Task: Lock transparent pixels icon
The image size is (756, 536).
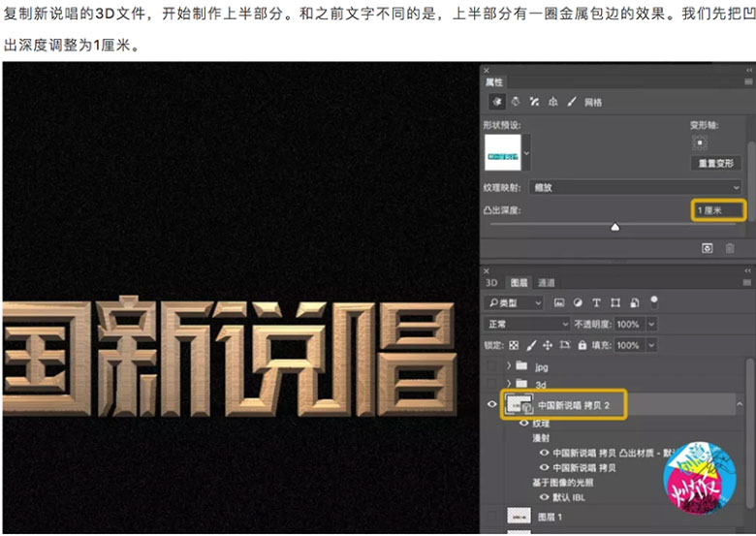Action: [514, 345]
